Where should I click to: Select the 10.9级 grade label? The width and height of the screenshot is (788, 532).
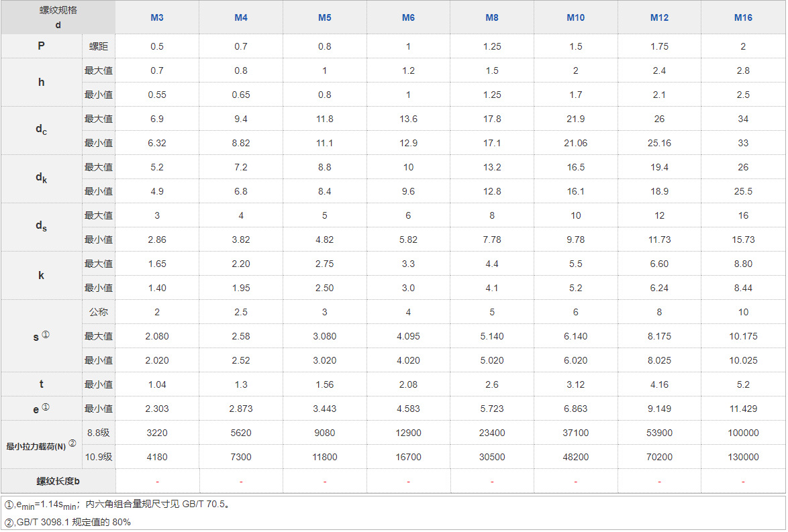click(99, 457)
